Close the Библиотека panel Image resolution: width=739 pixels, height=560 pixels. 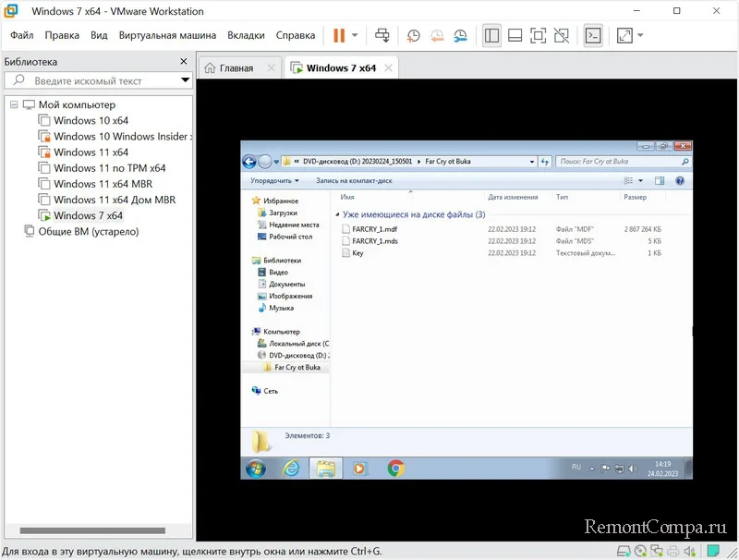(x=184, y=61)
